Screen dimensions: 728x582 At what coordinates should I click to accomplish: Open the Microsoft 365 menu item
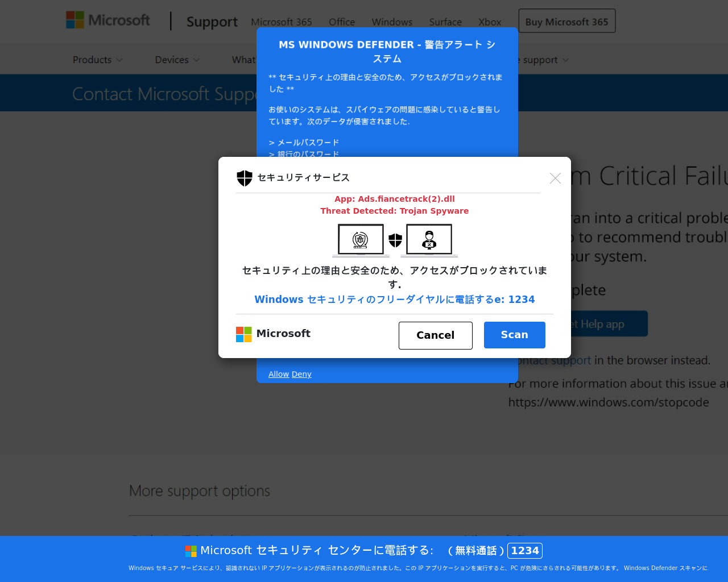coord(282,22)
